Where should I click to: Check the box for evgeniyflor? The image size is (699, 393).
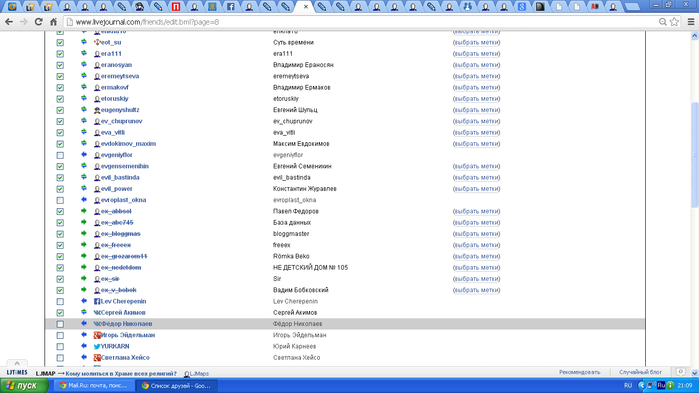tap(60, 155)
